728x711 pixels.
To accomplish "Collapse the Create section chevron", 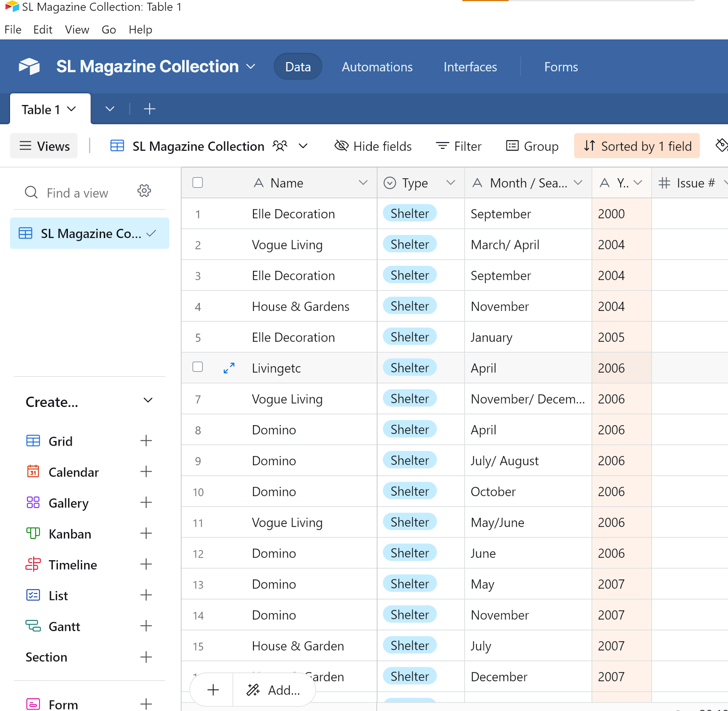I will pyautogui.click(x=148, y=401).
